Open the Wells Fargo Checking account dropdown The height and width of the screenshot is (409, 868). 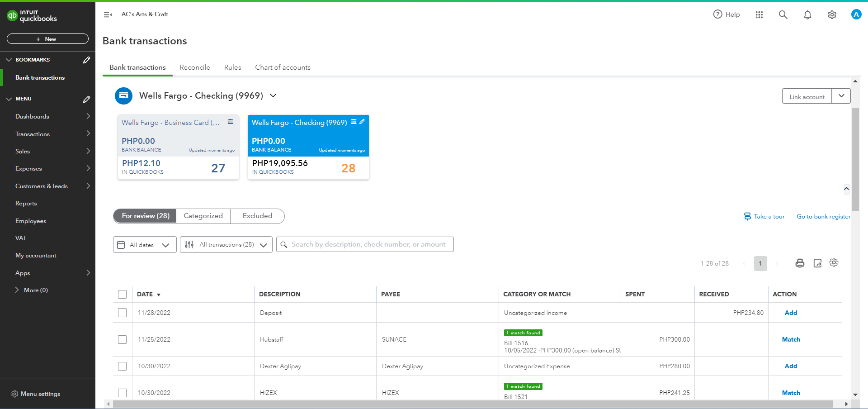coord(273,95)
